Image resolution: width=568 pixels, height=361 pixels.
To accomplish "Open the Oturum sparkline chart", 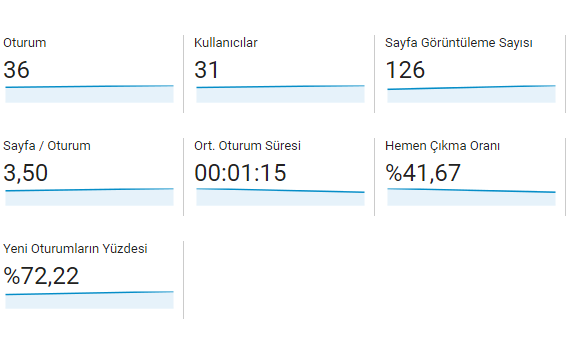I will point(89,94).
